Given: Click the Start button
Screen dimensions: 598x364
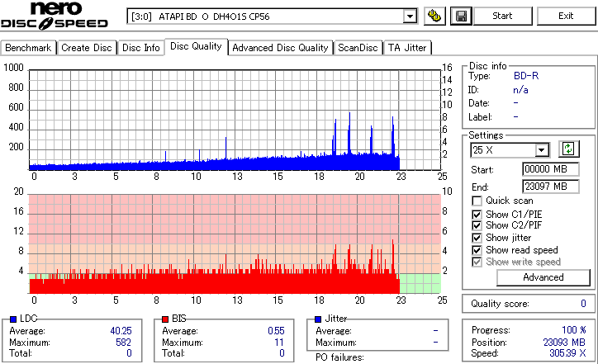Looking at the screenshot, I should [502, 16].
